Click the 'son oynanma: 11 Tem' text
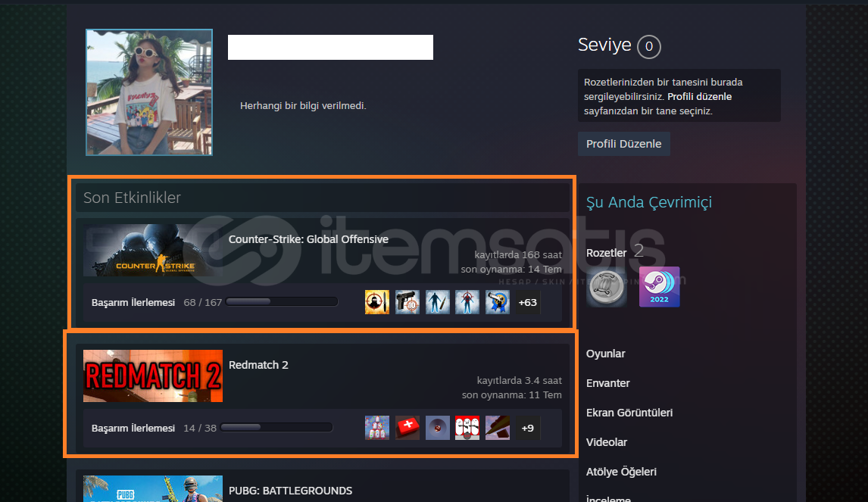The height and width of the screenshot is (502, 868). click(x=512, y=395)
